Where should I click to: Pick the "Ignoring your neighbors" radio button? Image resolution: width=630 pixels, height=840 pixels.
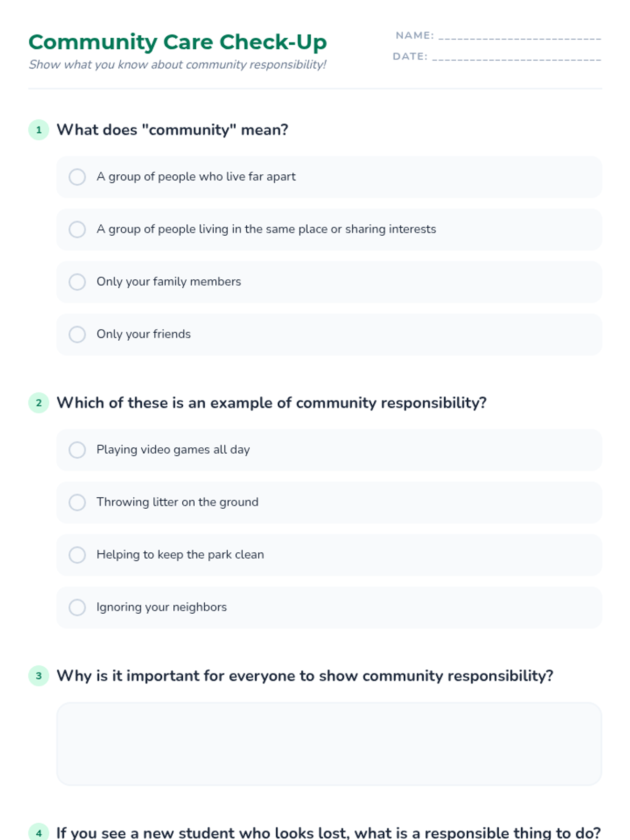(x=77, y=607)
